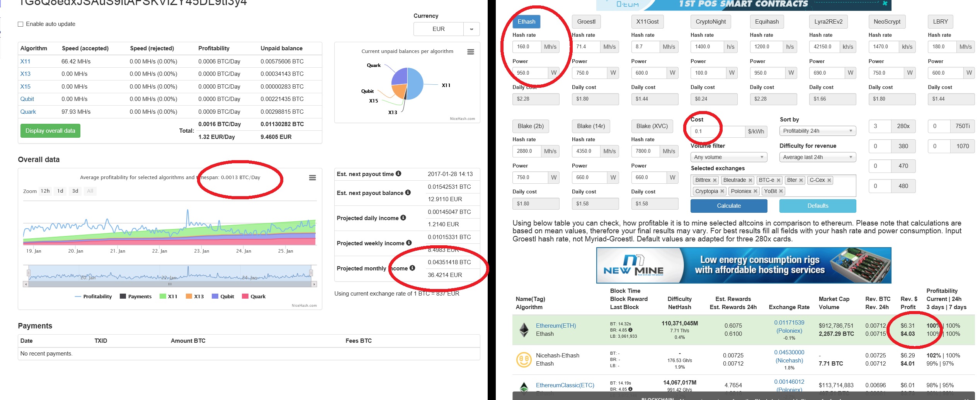This screenshot has width=980, height=400.
Task: Remove C-Cex from selected exchanges
Action: click(x=829, y=180)
